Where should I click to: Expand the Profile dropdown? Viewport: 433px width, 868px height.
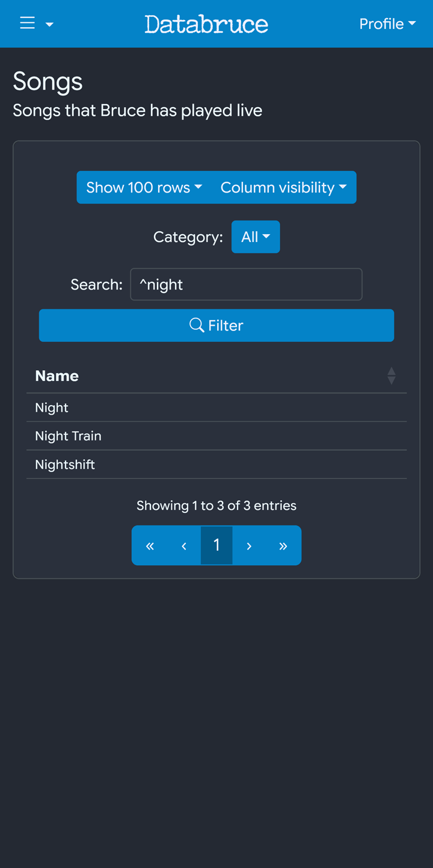(x=387, y=24)
